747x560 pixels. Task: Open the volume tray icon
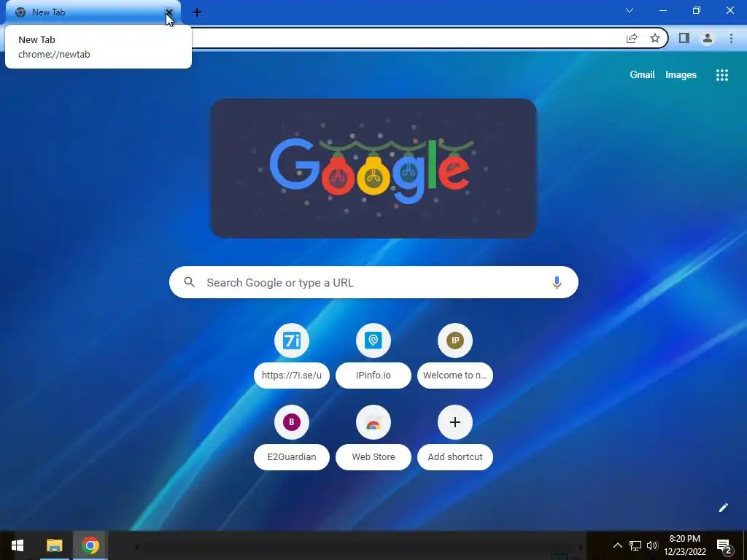pos(652,545)
